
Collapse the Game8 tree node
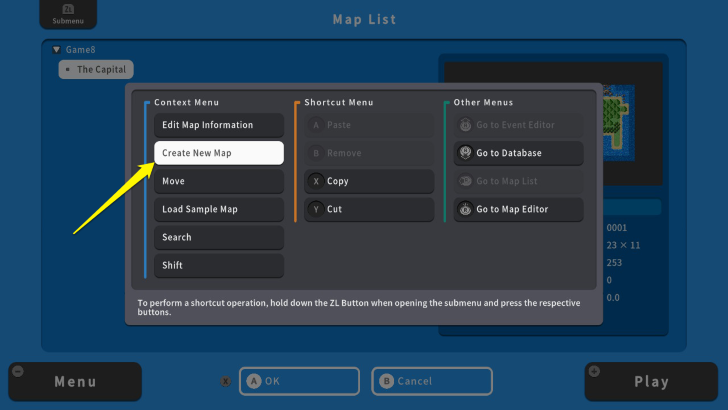[x=57, y=50]
